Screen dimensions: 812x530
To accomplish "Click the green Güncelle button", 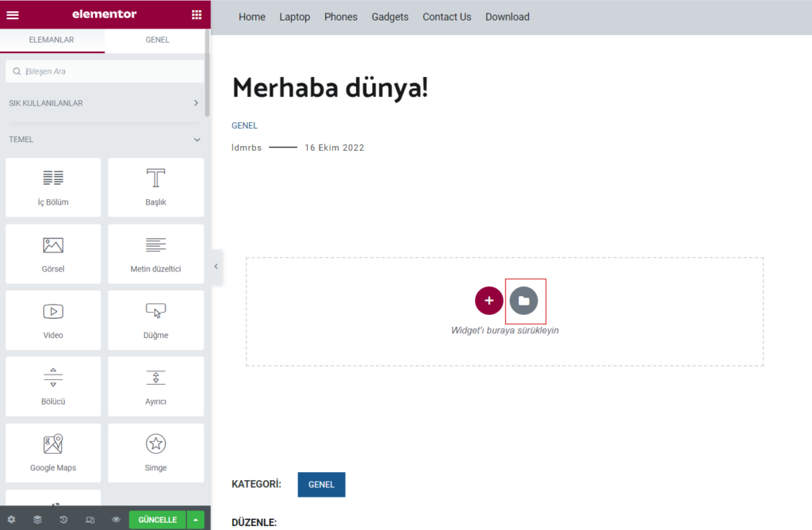I will coord(157,520).
